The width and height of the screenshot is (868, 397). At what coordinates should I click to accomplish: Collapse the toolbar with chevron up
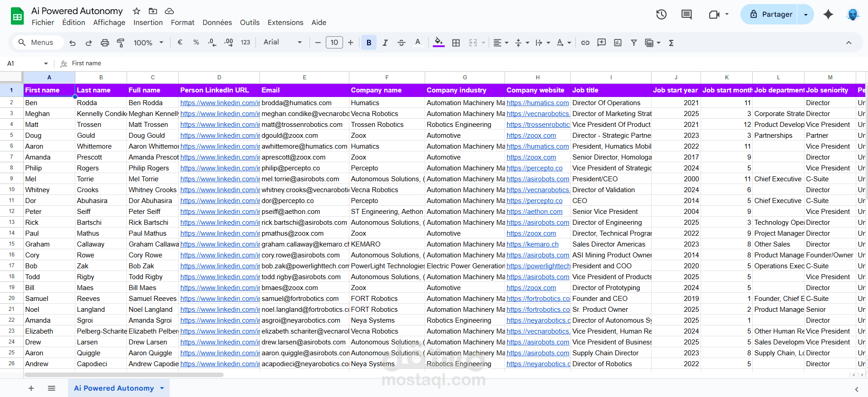(x=848, y=43)
